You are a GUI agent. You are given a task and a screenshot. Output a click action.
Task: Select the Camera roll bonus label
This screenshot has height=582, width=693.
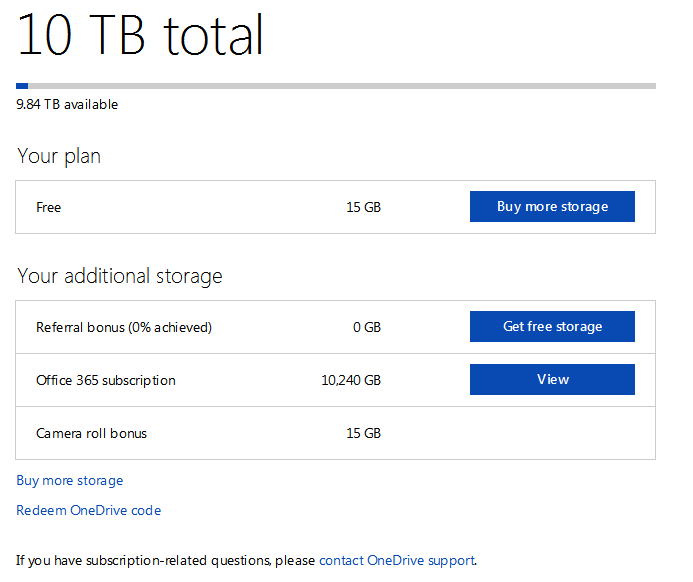coord(92,434)
